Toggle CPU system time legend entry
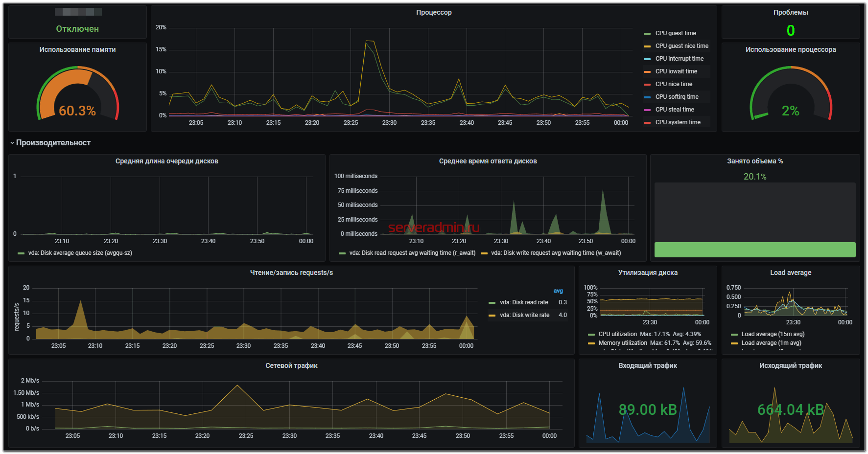 coord(678,122)
